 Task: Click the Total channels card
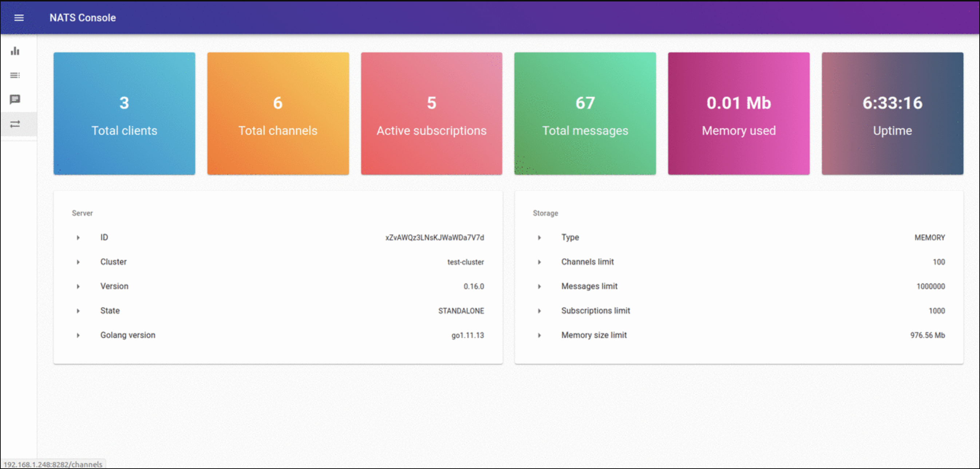click(x=278, y=114)
